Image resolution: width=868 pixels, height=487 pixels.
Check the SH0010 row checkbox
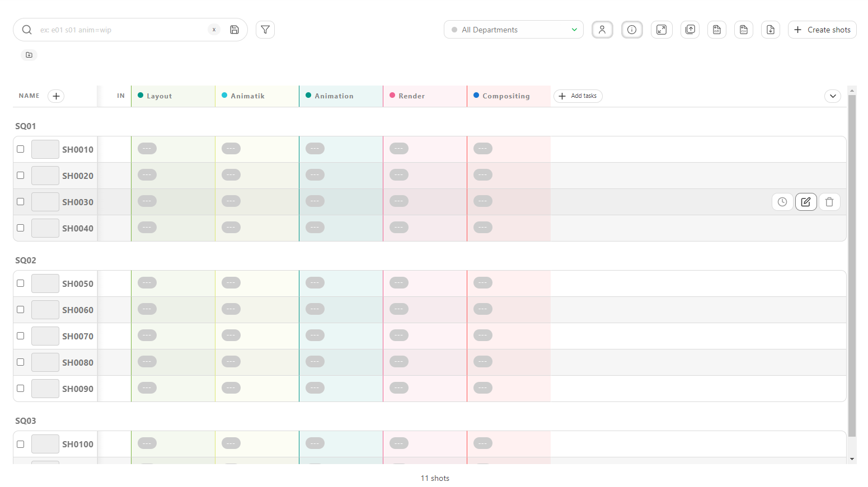click(x=21, y=149)
